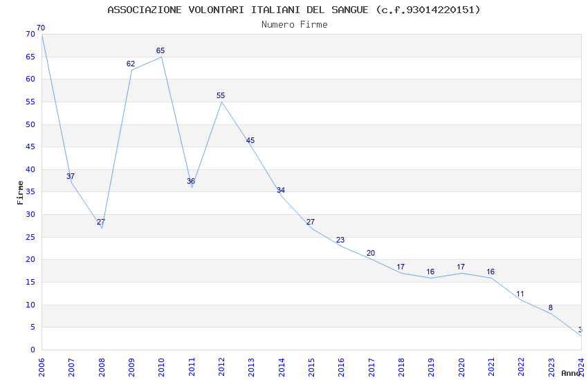Screen dimensions: 588x380
Task: Select the data label 16 for 2019
Action: (430, 272)
